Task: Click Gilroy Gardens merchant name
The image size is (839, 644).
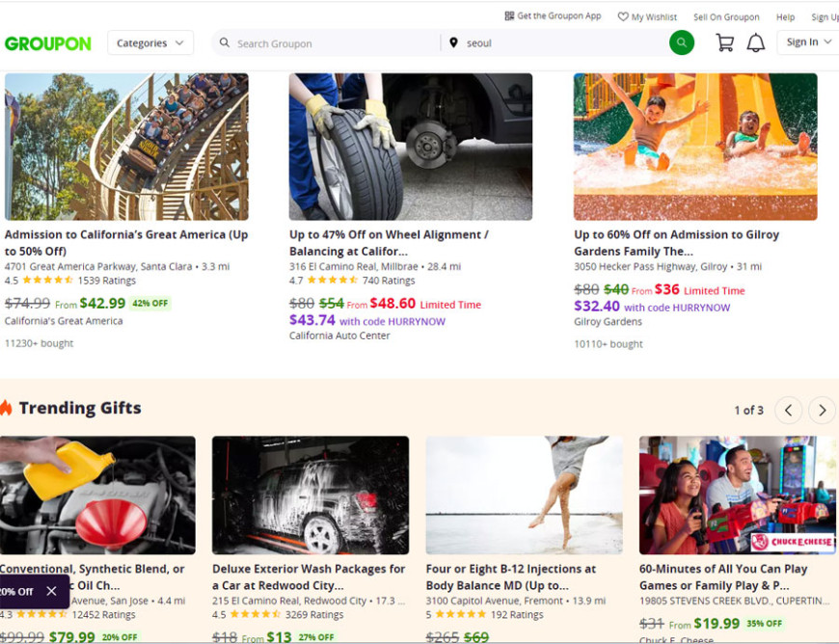Action: pos(608,321)
